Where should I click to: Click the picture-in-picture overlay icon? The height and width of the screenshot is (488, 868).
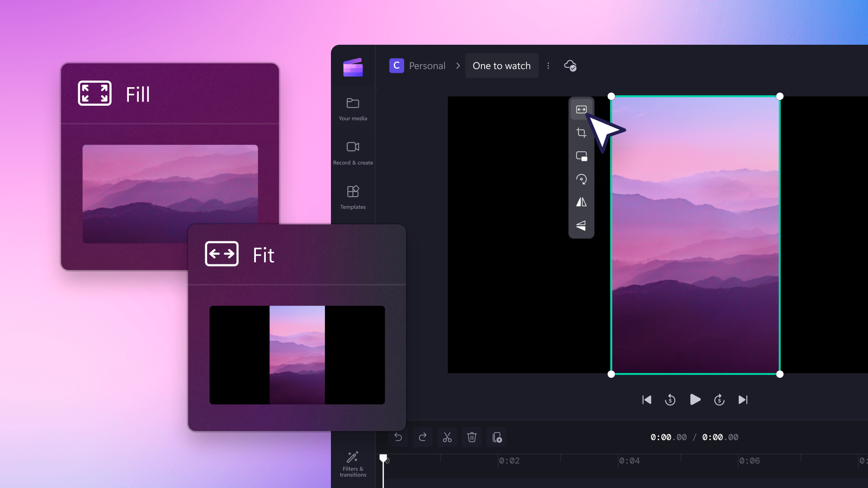(581, 155)
